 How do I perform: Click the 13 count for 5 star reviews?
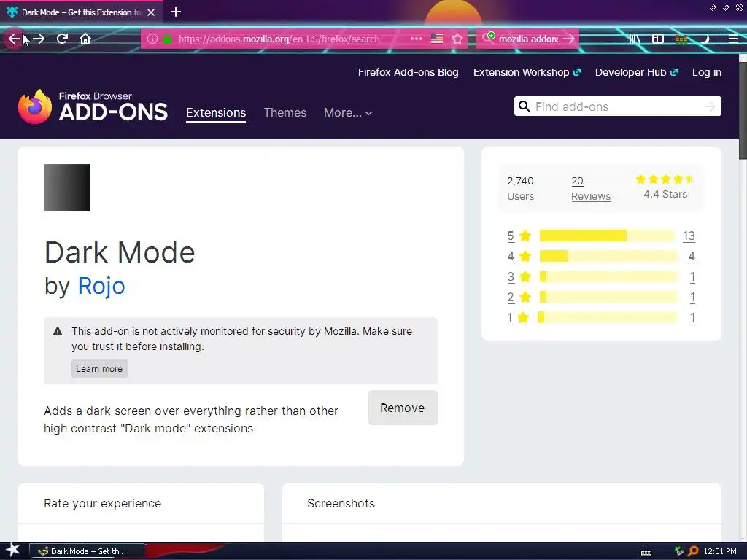coord(689,236)
